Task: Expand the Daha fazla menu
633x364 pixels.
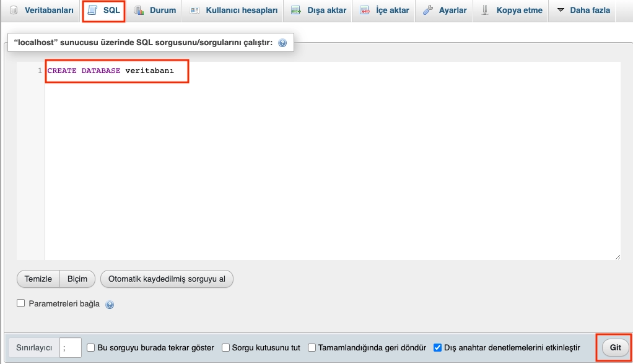Action: 582,10
